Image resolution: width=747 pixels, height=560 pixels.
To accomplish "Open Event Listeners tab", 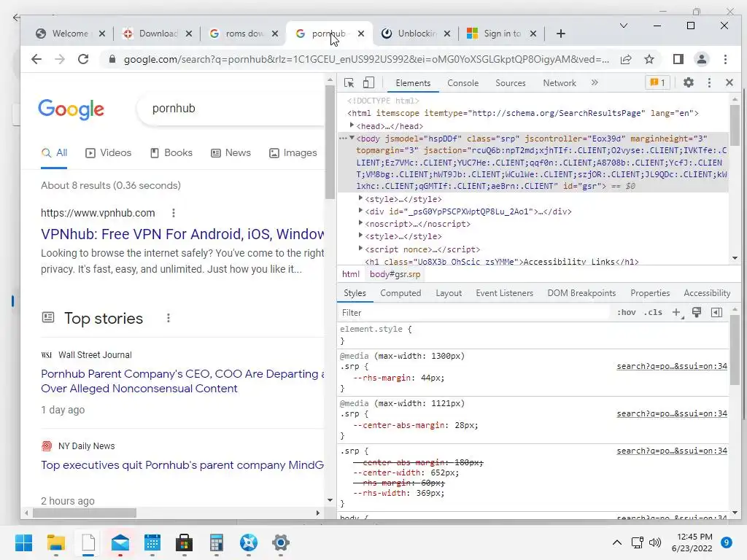I will pyautogui.click(x=505, y=293).
